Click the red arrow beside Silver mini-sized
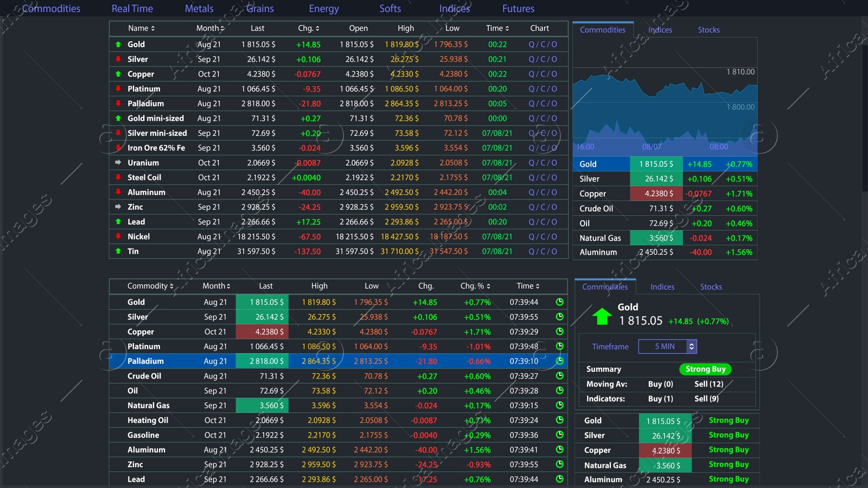This screenshot has width=868, height=488. [118, 133]
